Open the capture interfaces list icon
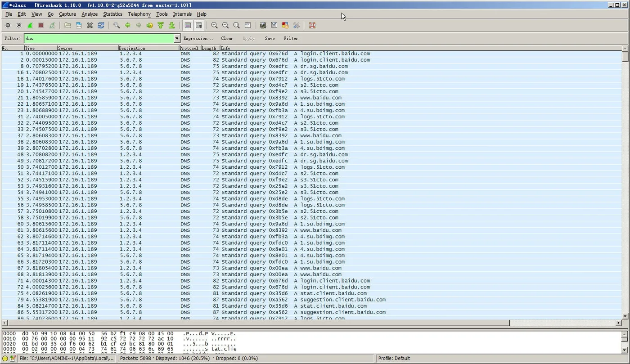The height and width of the screenshot is (364, 630). click(8, 26)
